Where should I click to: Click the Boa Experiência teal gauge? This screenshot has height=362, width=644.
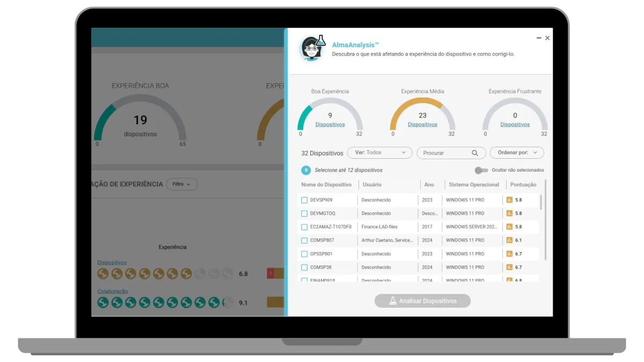(330, 114)
